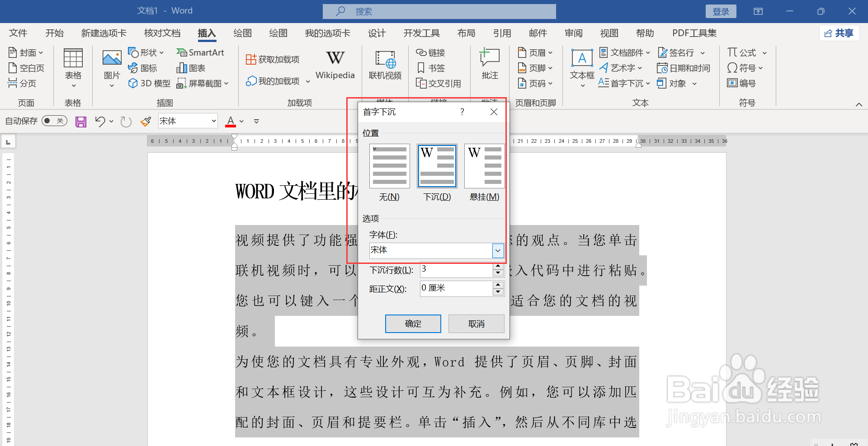Insert a SmartArt graphic

tap(200, 53)
